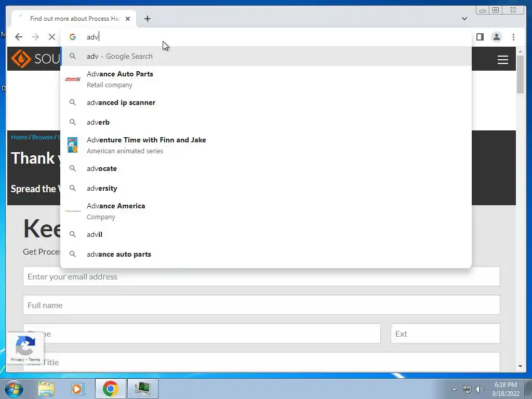Pick 'advanced ip scanner' suggestion
Viewport: 532px width, 399px height.
[266, 102]
